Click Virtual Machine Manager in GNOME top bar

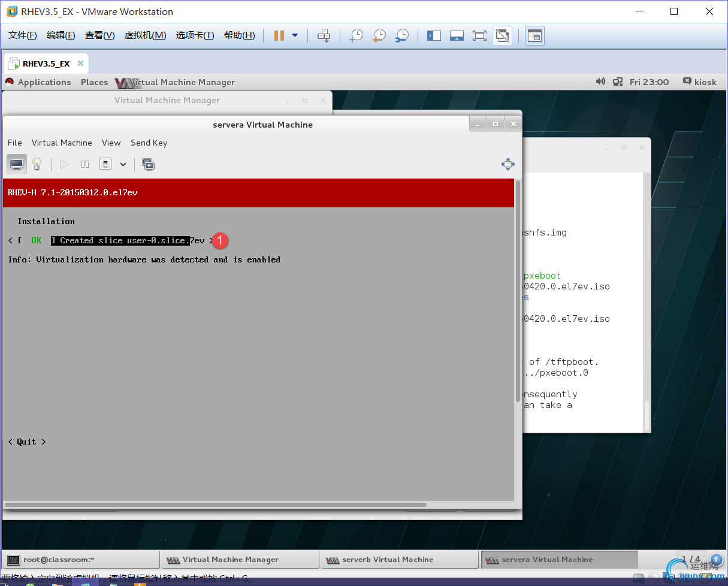[175, 82]
